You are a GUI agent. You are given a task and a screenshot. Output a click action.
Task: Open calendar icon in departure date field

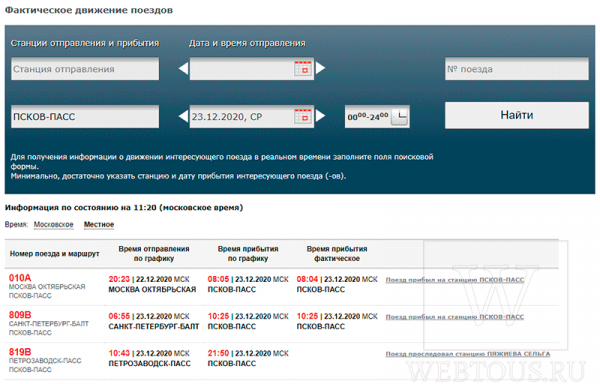point(303,69)
